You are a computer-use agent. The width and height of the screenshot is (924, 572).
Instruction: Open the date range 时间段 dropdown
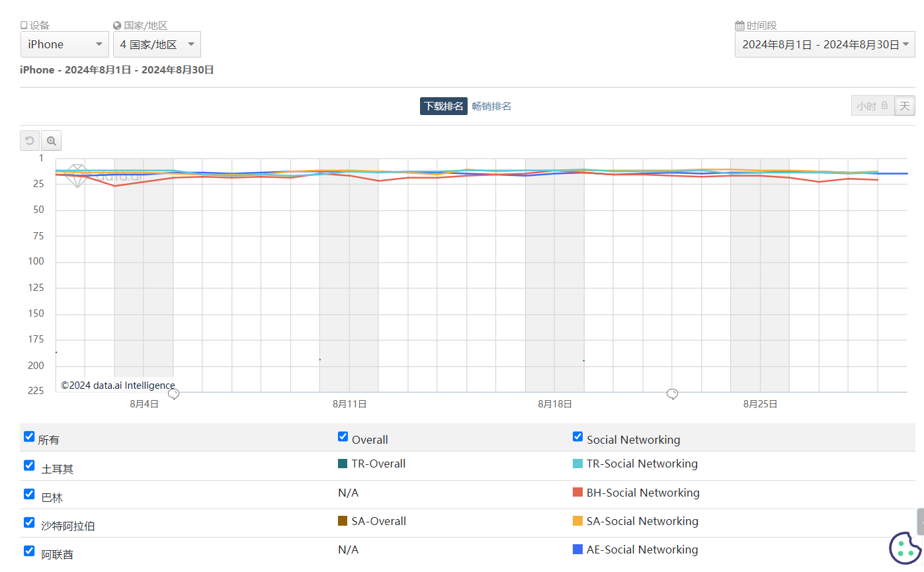click(825, 44)
